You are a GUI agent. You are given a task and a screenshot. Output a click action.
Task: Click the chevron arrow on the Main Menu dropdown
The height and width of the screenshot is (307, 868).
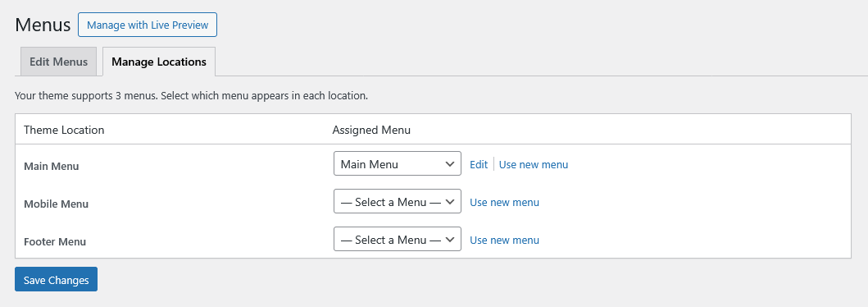[x=449, y=164]
